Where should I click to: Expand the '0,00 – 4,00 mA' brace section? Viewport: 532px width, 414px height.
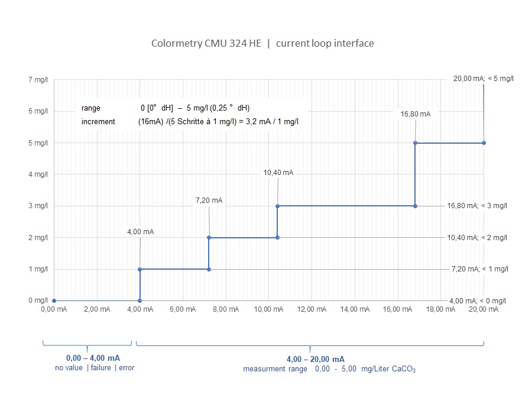tap(95, 358)
